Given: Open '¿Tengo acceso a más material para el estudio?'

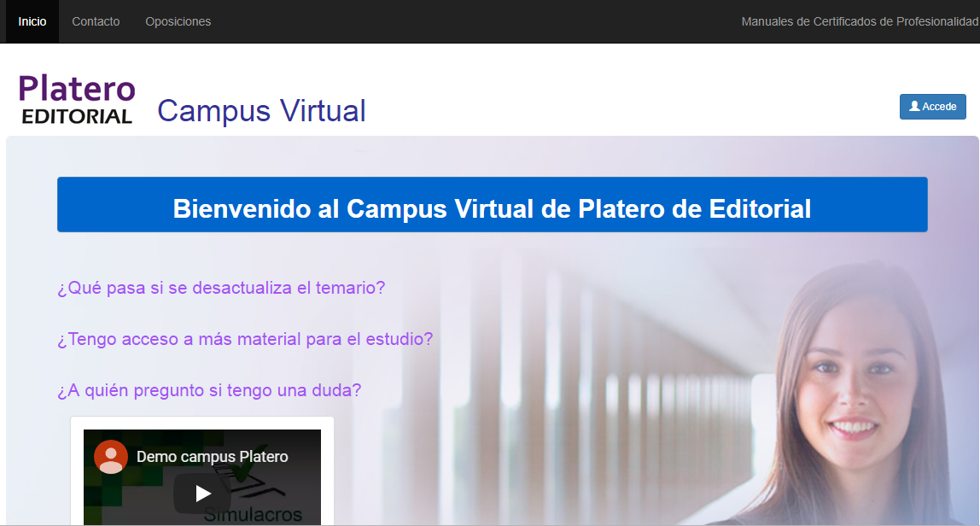Looking at the screenshot, I should tap(245, 339).
